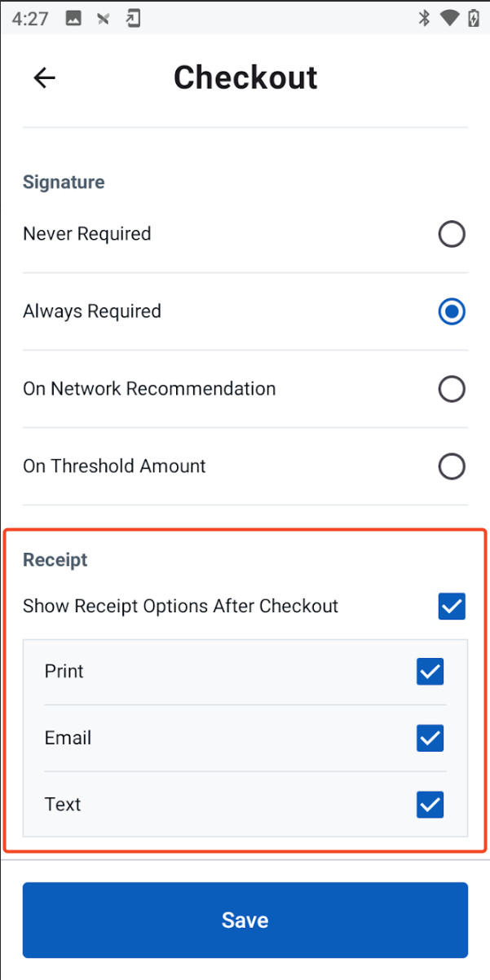The image size is (490, 980).
Task: Toggle the Print receipt checkbox
Action: click(430, 672)
